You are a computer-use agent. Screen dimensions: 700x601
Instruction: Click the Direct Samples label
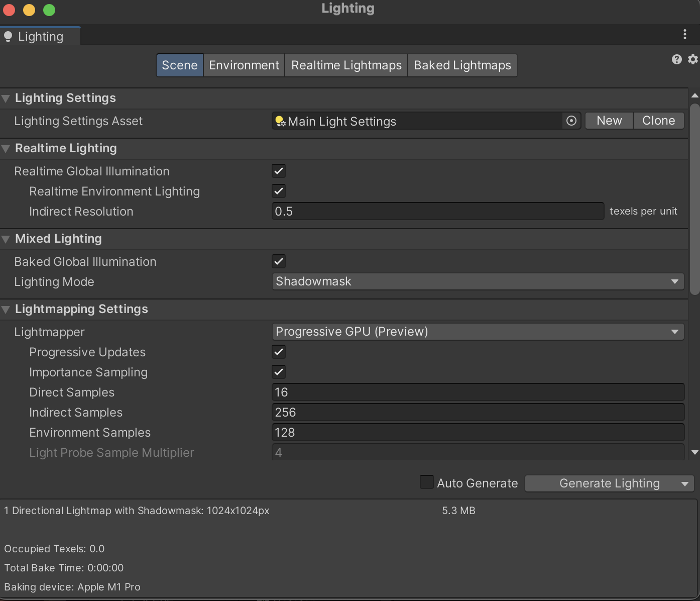[x=72, y=392]
